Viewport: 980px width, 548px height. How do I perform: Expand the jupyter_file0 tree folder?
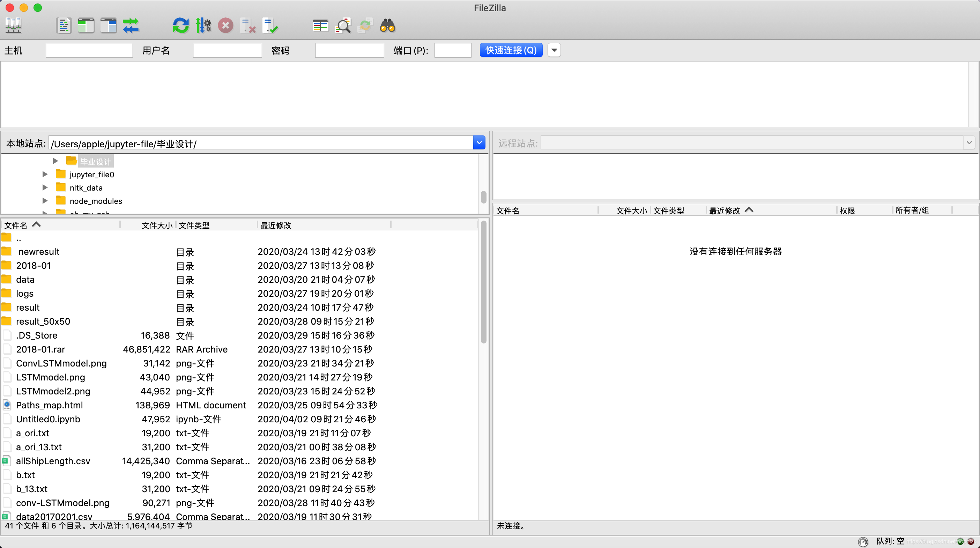[45, 174]
